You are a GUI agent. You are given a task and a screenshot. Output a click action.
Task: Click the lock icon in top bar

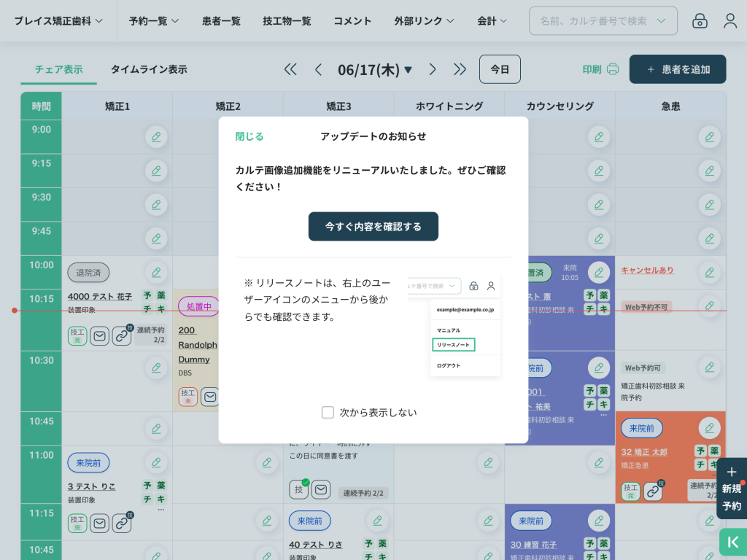(x=700, y=21)
